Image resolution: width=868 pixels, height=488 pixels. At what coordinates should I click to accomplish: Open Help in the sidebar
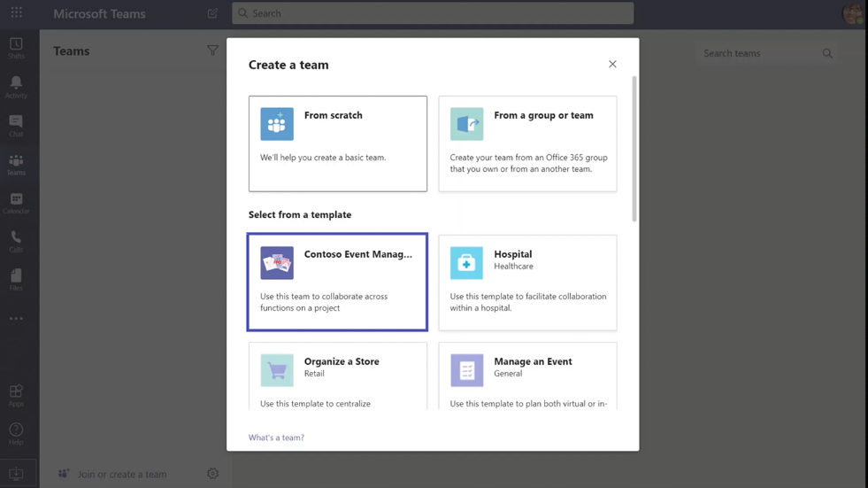click(16, 434)
